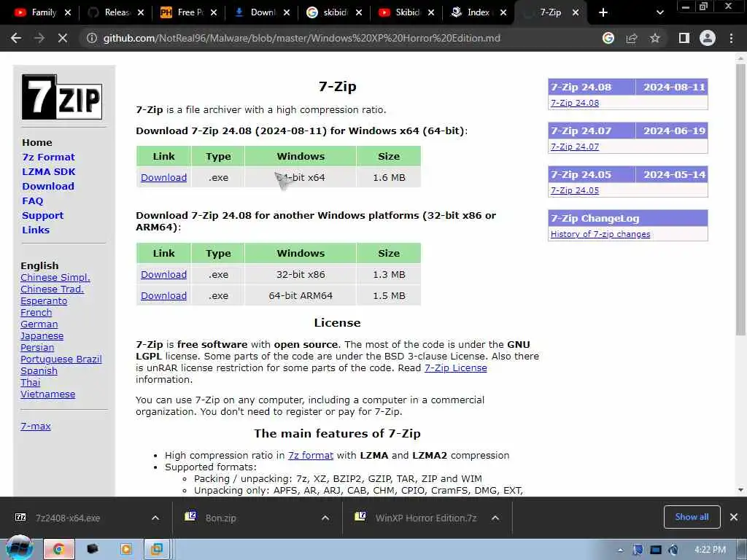Open the 7-max link

(36, 426)
